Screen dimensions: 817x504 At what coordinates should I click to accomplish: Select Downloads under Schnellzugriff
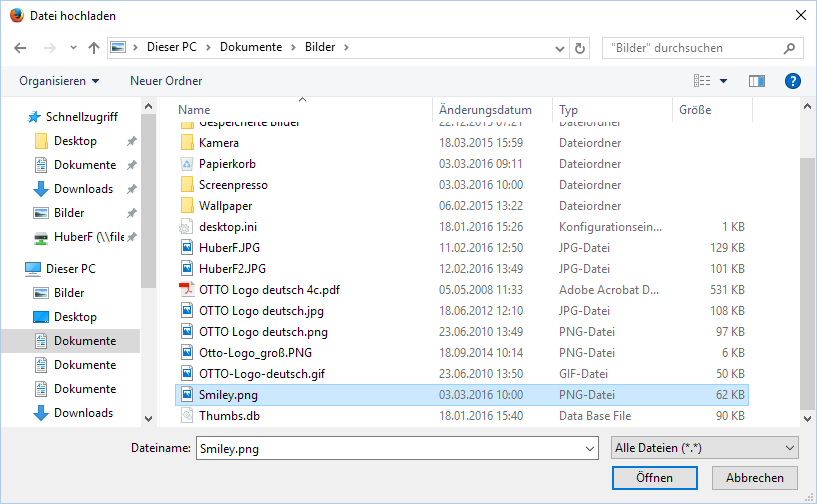83,189
